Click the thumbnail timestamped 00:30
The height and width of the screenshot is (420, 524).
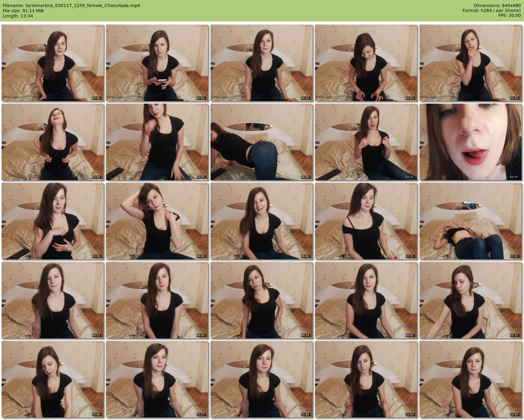tap(53, 63)
